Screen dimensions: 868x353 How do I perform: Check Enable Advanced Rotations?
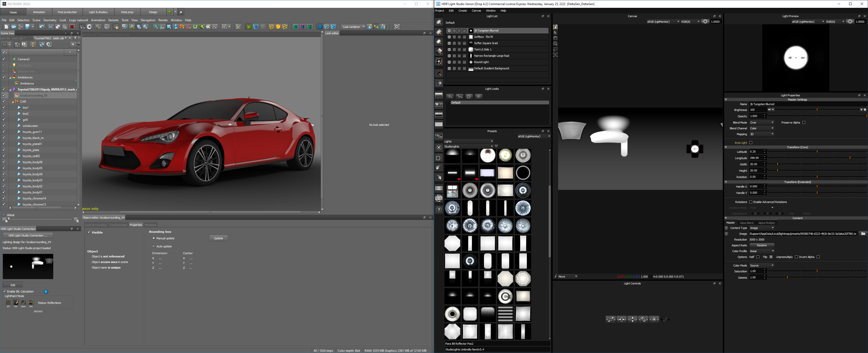(x=751, y=202)
